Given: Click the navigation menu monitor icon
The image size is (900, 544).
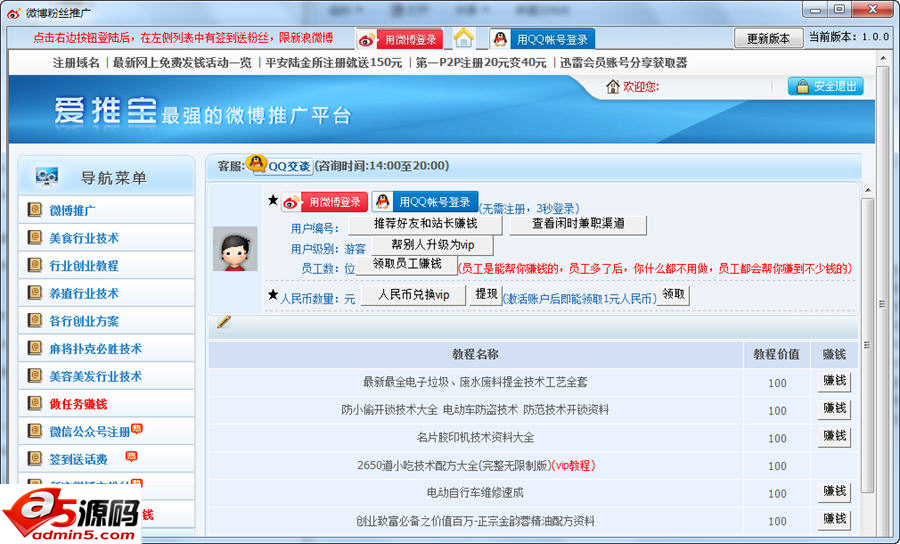Looking at the screenshot, I should [46, 176].
